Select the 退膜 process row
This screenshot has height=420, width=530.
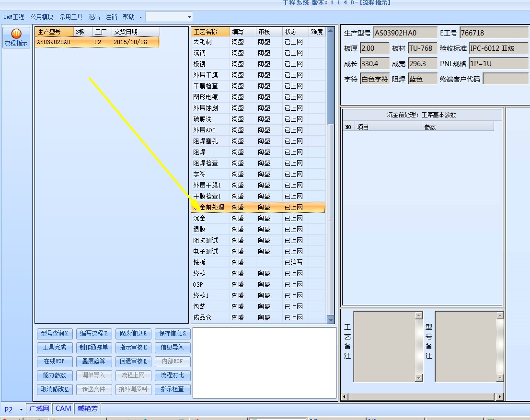[x=258, y=229]
